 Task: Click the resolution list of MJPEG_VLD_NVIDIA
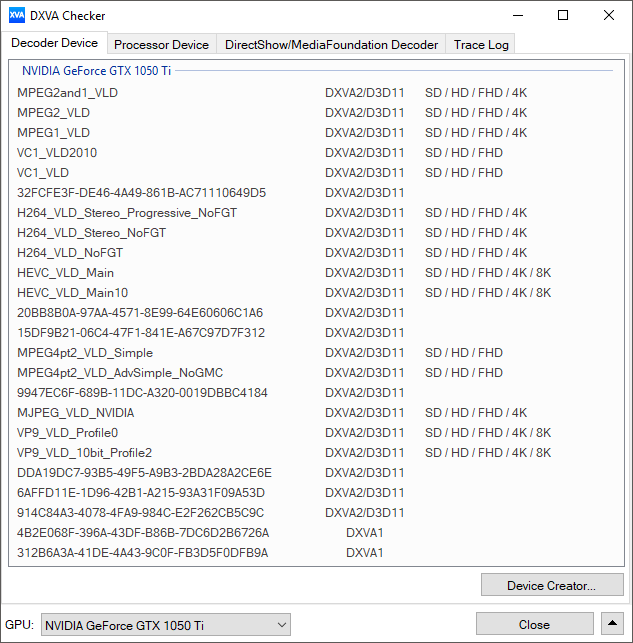pos(476,413)
